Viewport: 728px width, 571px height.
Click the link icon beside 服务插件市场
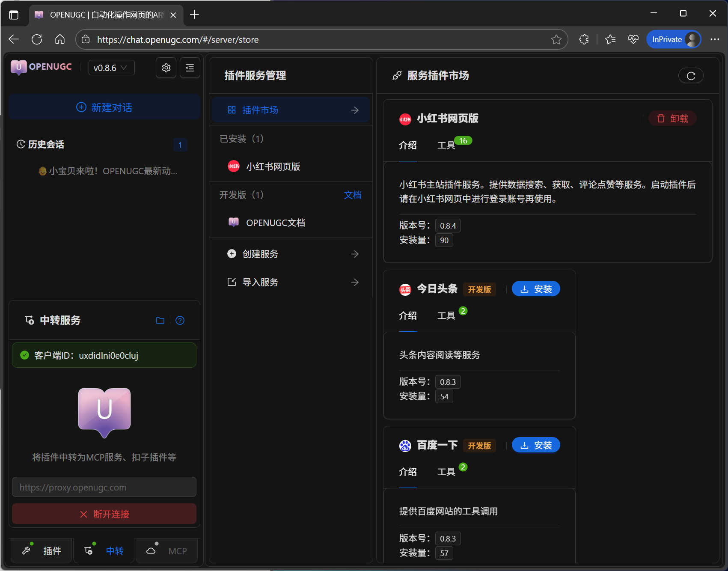(397, 75)
